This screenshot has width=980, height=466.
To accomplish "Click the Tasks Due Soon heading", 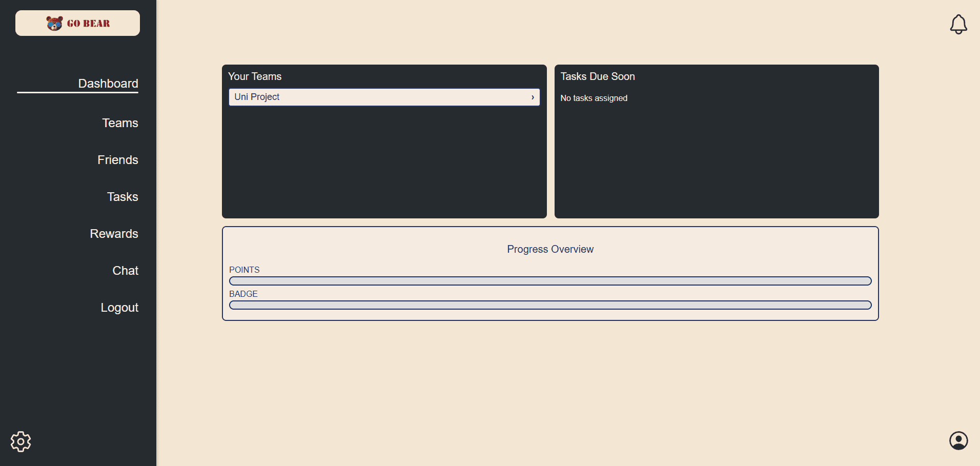I will [598, 76].
